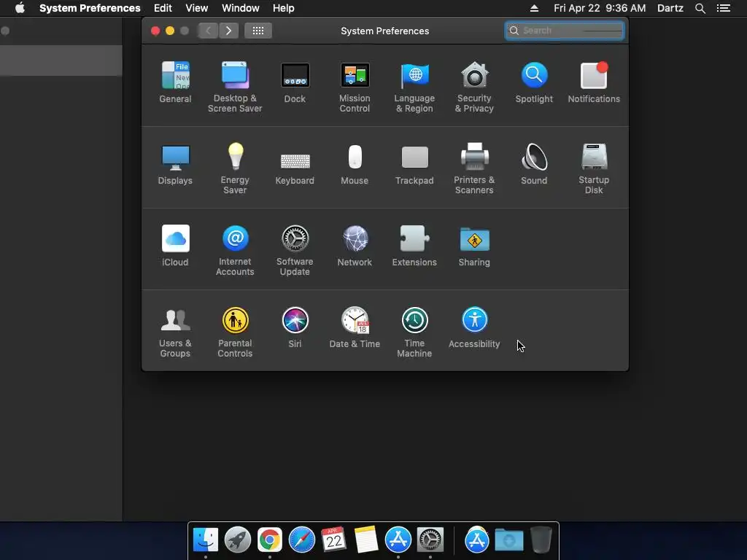This screenshot has height=560, width=747.
Task: Open Date & Time preferences
Action: click(x=355, y=327)
